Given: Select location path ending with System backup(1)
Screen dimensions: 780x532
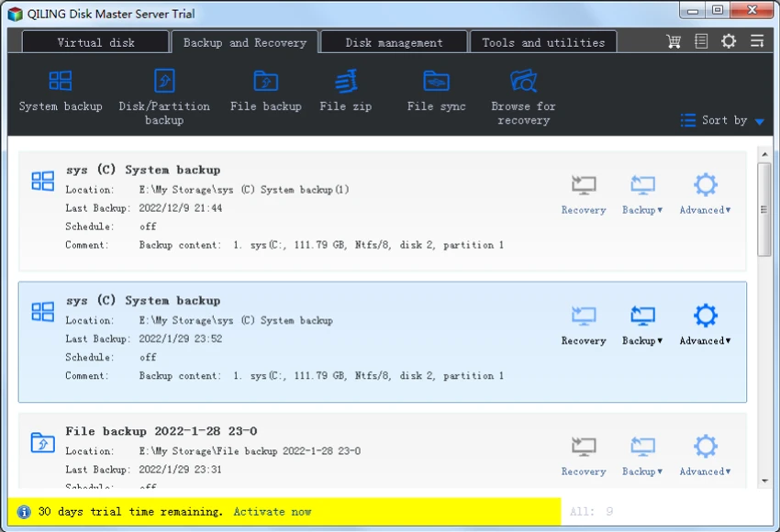Looking at the screenshot, I should tap(244, 190).
